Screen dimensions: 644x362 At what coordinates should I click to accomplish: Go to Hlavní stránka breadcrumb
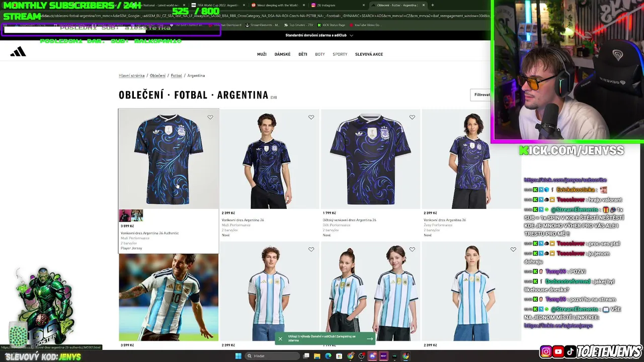click(x=131, y=75)
